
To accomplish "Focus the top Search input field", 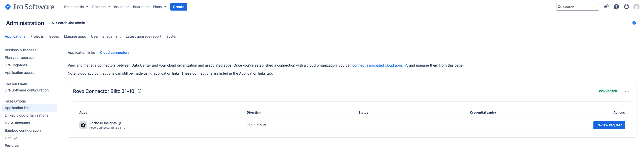I will (x=577, y=7).
